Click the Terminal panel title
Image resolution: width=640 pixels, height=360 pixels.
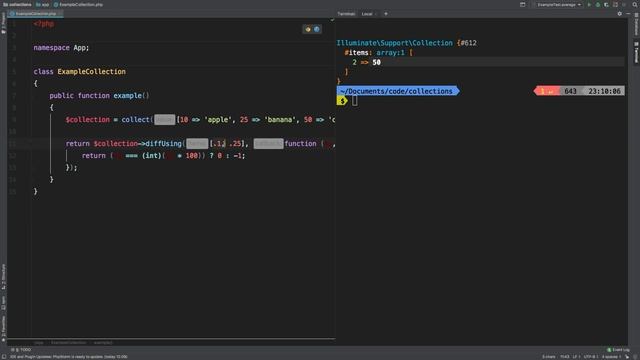pos(346,14)
